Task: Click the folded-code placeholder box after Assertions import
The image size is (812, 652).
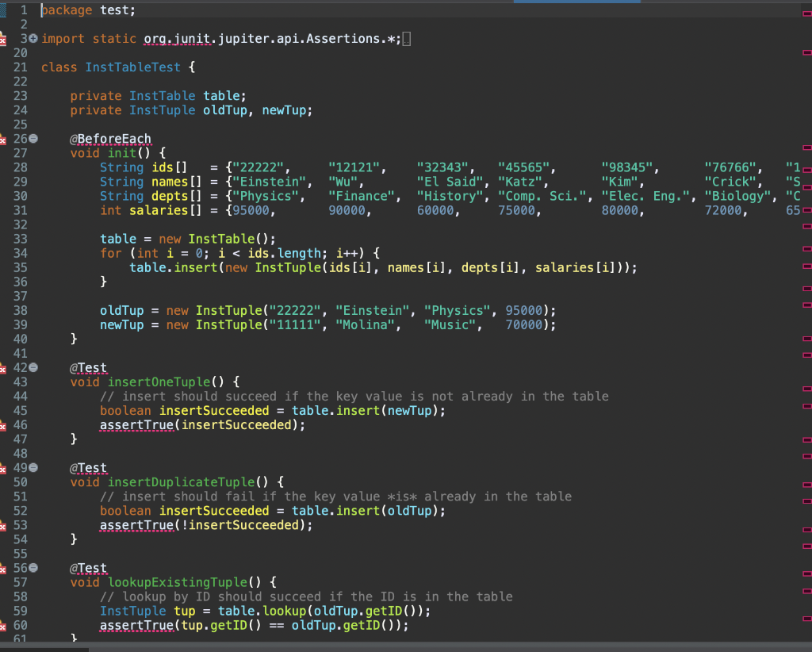Action: 407,39
